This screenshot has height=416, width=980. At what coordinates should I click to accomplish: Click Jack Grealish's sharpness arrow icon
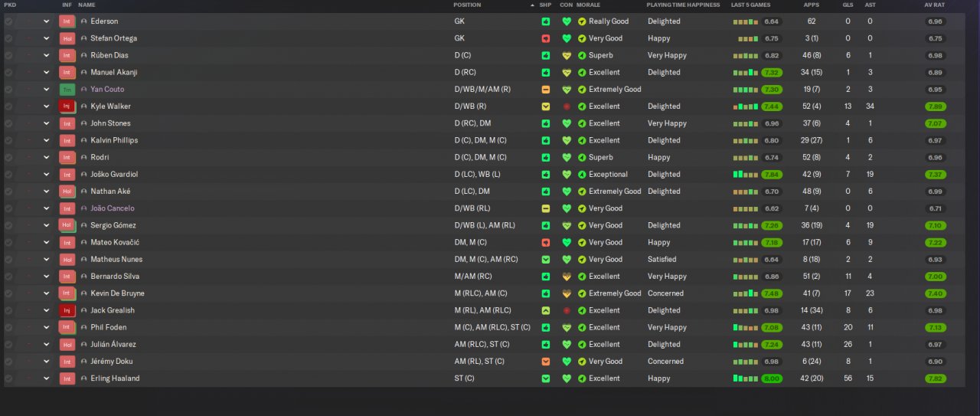coord(545,310)
